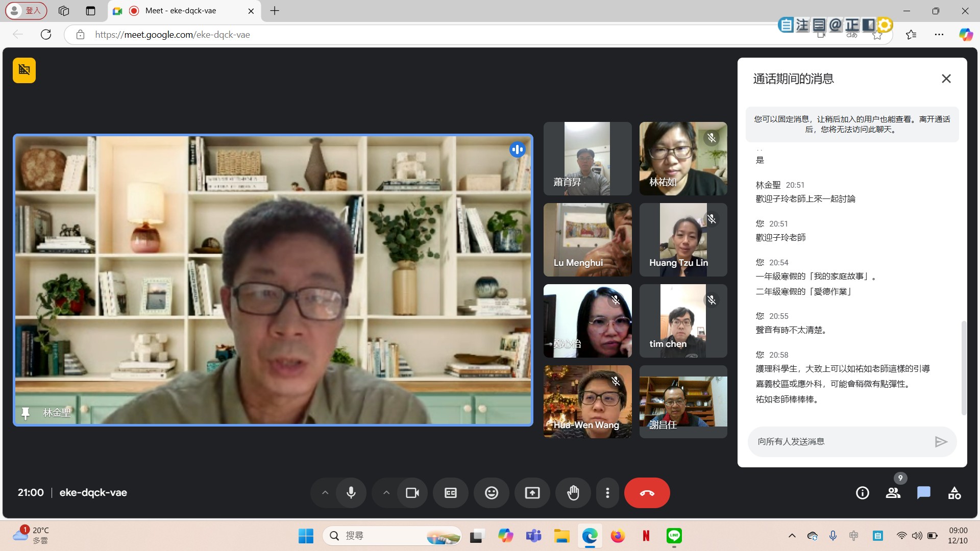The width and height of the screenshot is (980, 551).
Task: Open the volume icon in system tray
Action: [x=917, y=536]
